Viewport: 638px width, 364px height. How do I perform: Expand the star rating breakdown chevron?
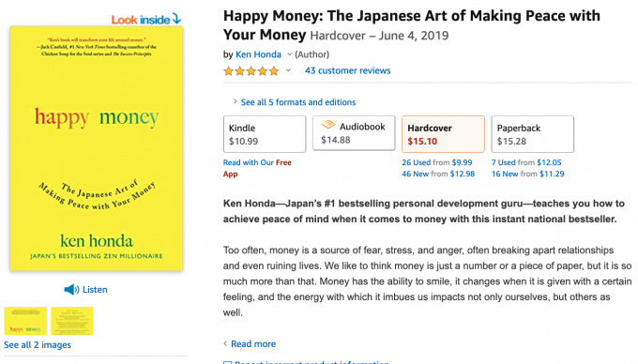point(288,70)
